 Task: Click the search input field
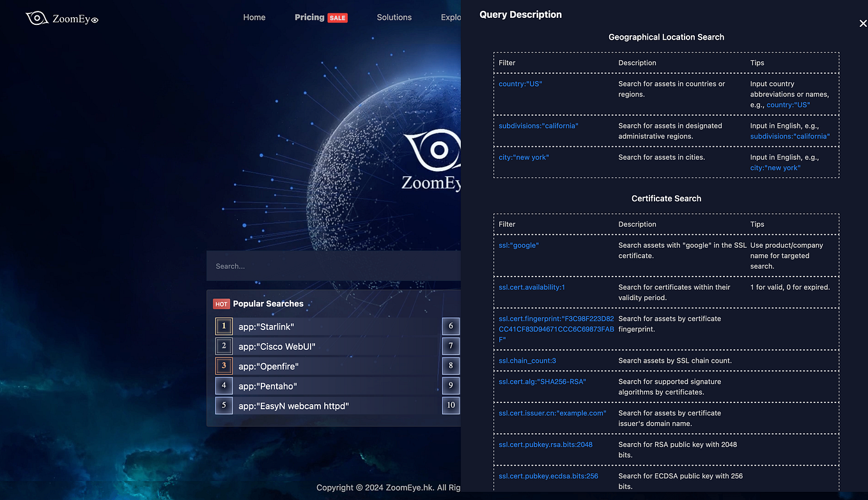click(334, 266)
